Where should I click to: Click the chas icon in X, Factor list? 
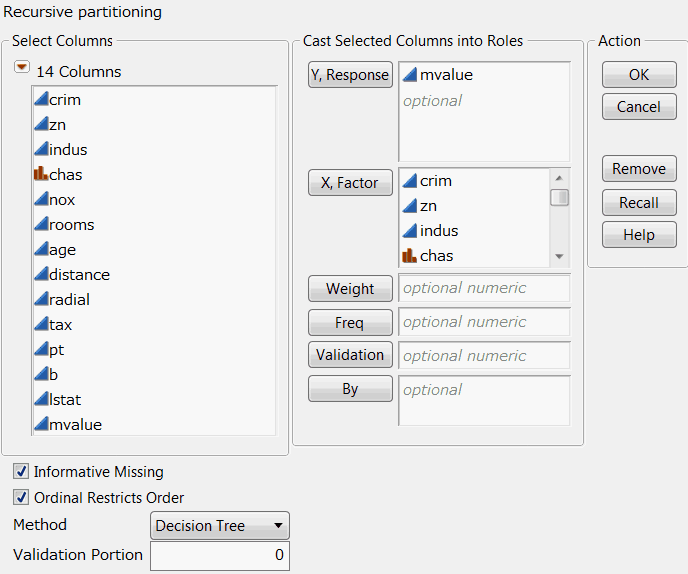click(x=410, y=256)
